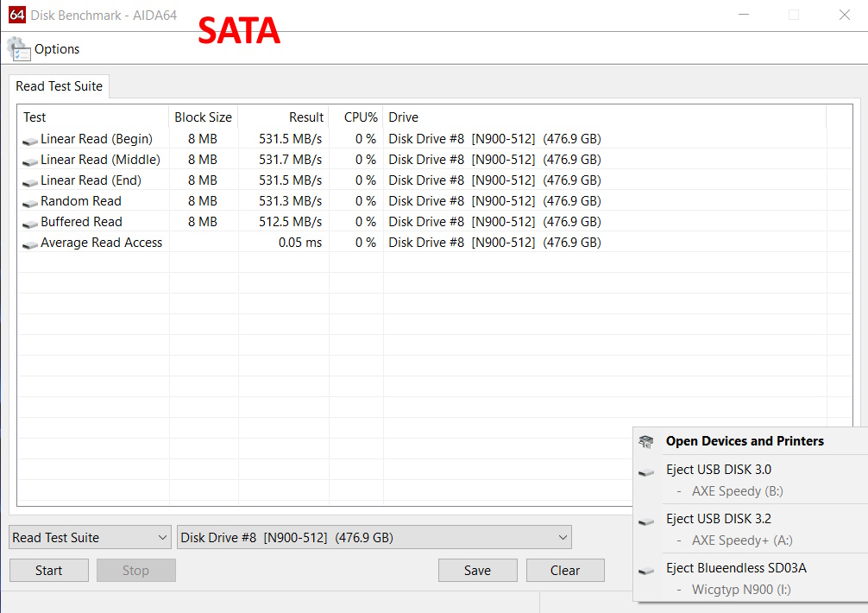Click the 0.05 ms result value
This screenshot has width=868, height=613.
(x=300, y=243)
